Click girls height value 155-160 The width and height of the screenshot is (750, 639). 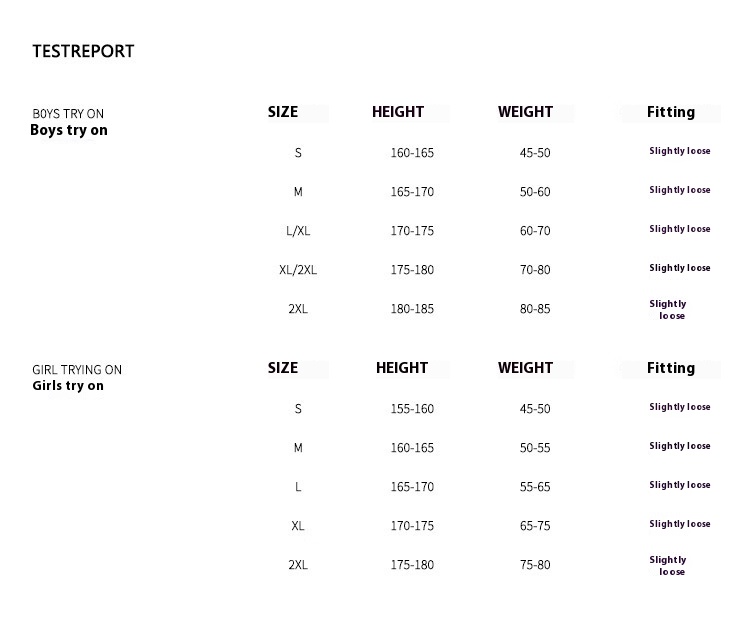[412, 409]
